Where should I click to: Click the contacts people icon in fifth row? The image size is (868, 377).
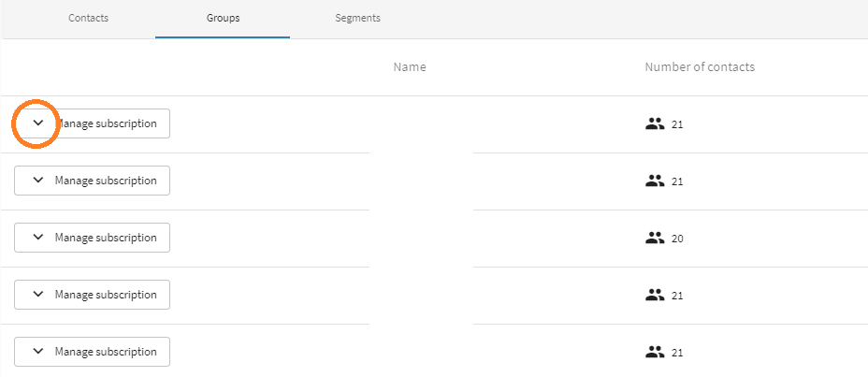655,352
